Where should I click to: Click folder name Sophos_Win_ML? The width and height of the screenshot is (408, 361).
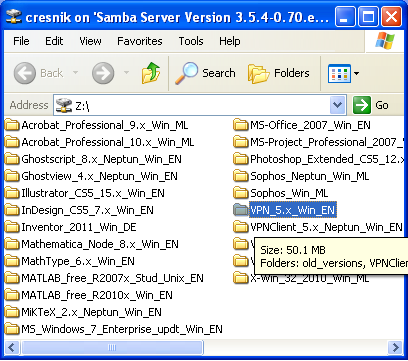(x=289, y=193)
